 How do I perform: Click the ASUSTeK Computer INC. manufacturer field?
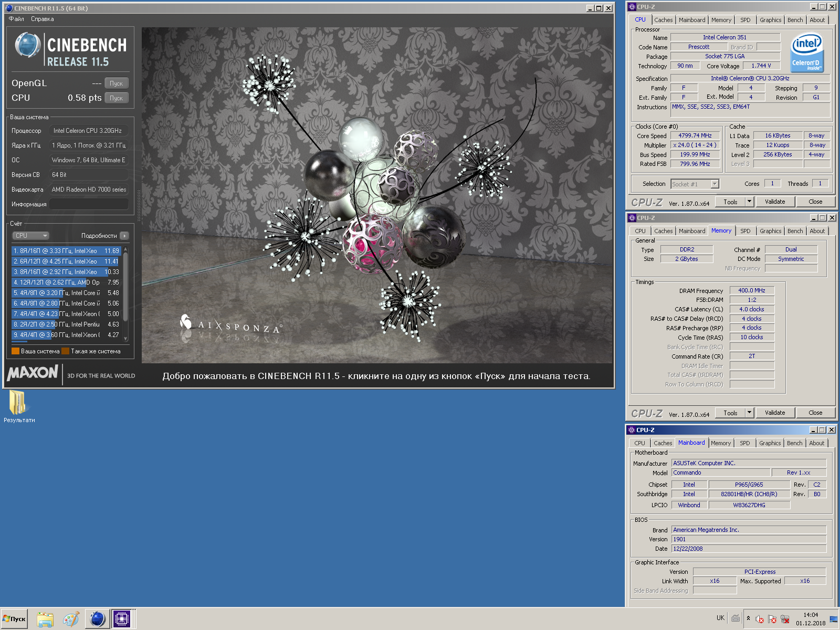point(749,463)
